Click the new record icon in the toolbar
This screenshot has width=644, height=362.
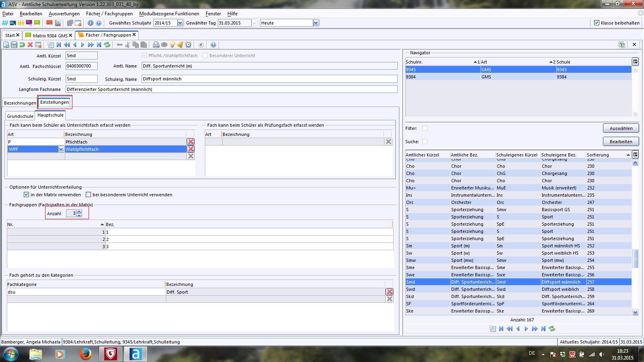(x=6, y=45)
